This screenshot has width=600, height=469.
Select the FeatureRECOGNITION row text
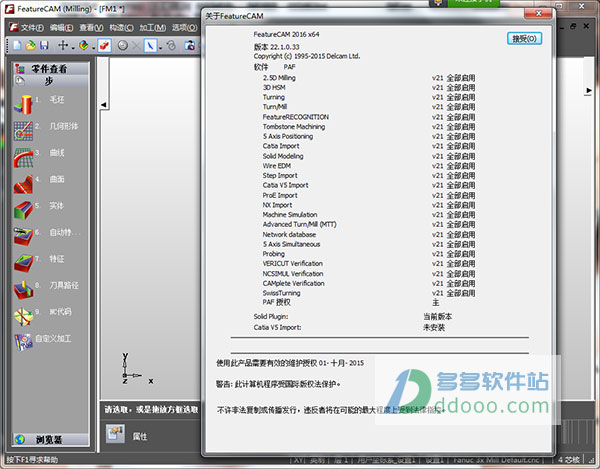click(x=295, y=117)
